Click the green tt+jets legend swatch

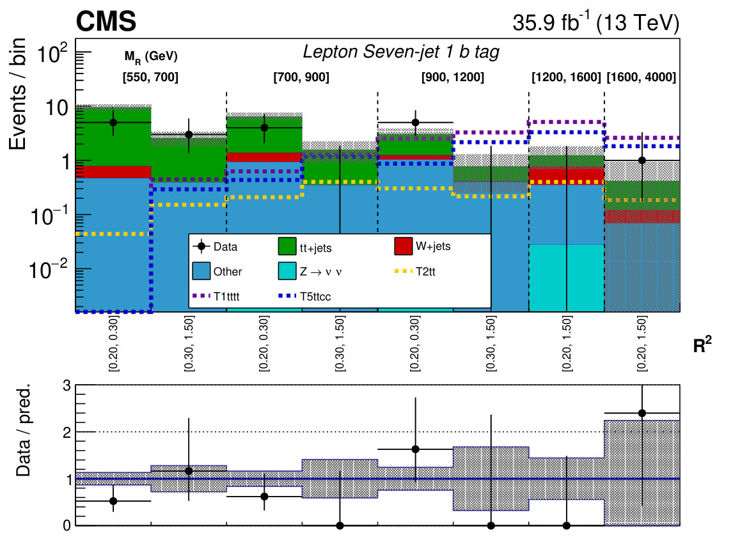(287, 246)
